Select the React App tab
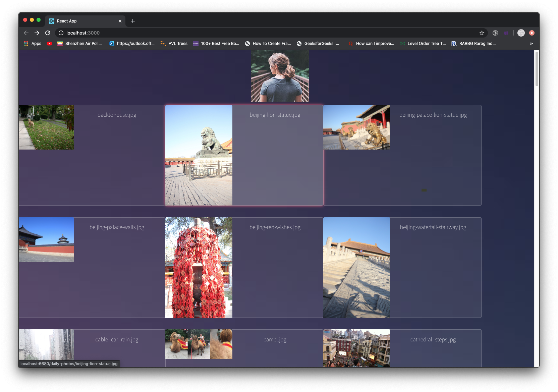The width and height of the screenshot is (558, 392). [x=85, y=21]
